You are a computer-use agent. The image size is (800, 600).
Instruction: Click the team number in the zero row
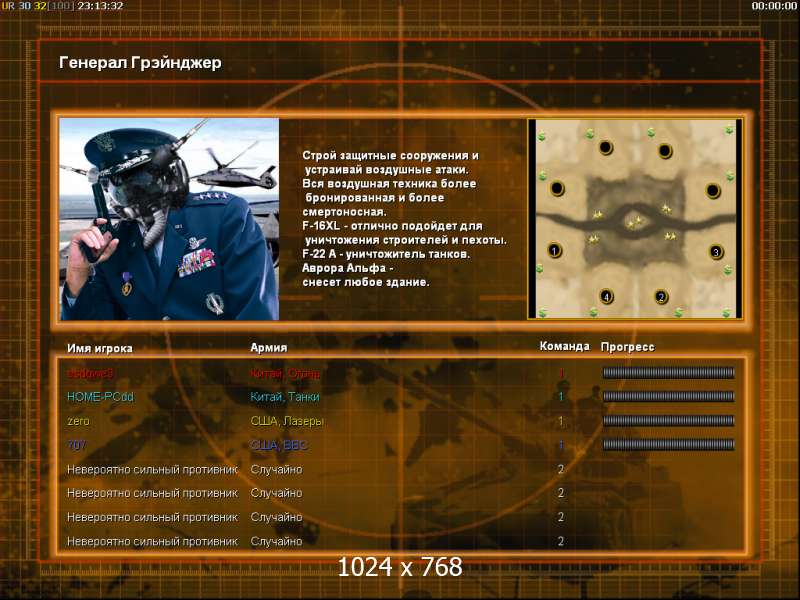click(x=561, y=421)
